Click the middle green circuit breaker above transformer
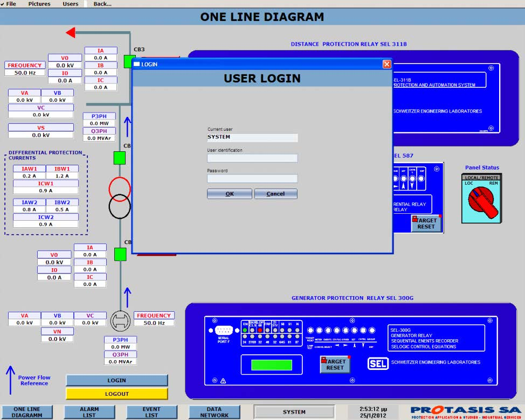Viewport: 525px width, 420px height. (120, 158)
